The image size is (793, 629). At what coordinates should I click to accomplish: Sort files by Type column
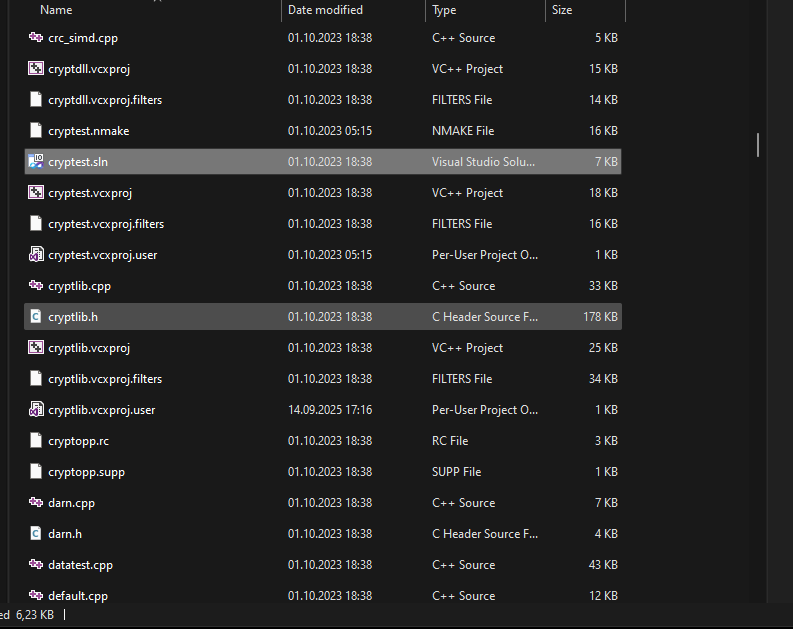444,10
